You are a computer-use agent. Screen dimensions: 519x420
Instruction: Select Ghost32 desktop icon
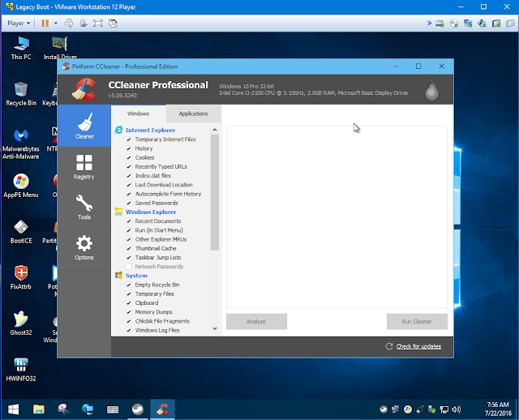(21, 324)
